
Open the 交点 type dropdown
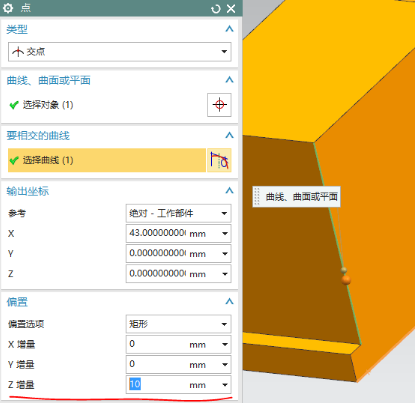(120, 52)
